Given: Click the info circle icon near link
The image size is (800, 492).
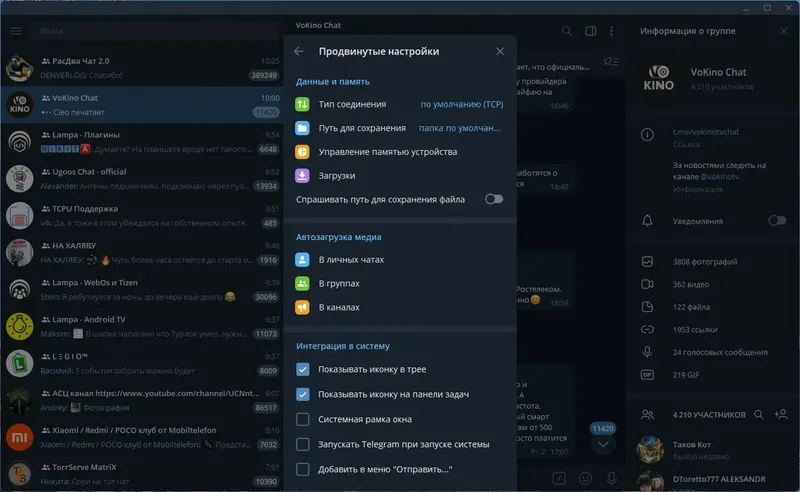Looking at the screenshot, I should coord(647,135).
